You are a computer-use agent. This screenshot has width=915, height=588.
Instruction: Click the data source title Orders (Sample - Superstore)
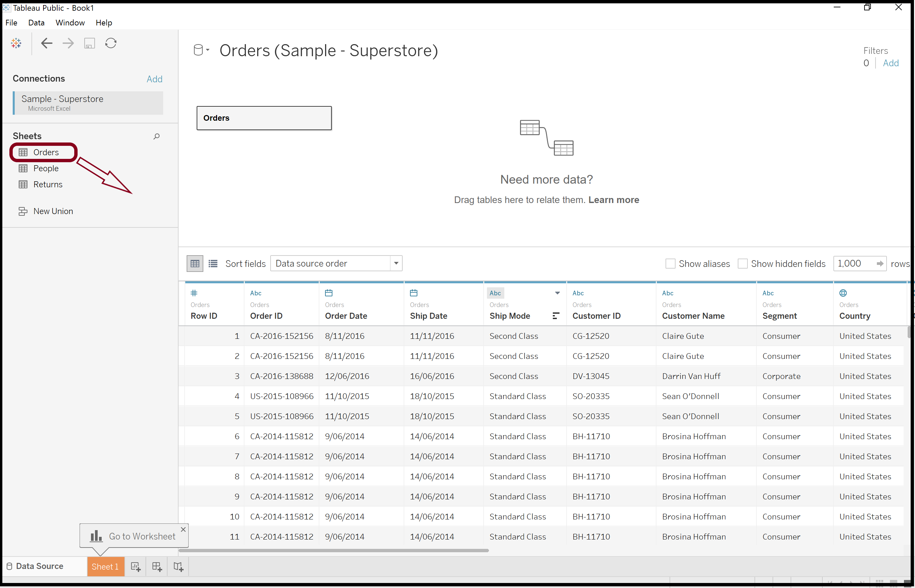[x=329, y=51]
